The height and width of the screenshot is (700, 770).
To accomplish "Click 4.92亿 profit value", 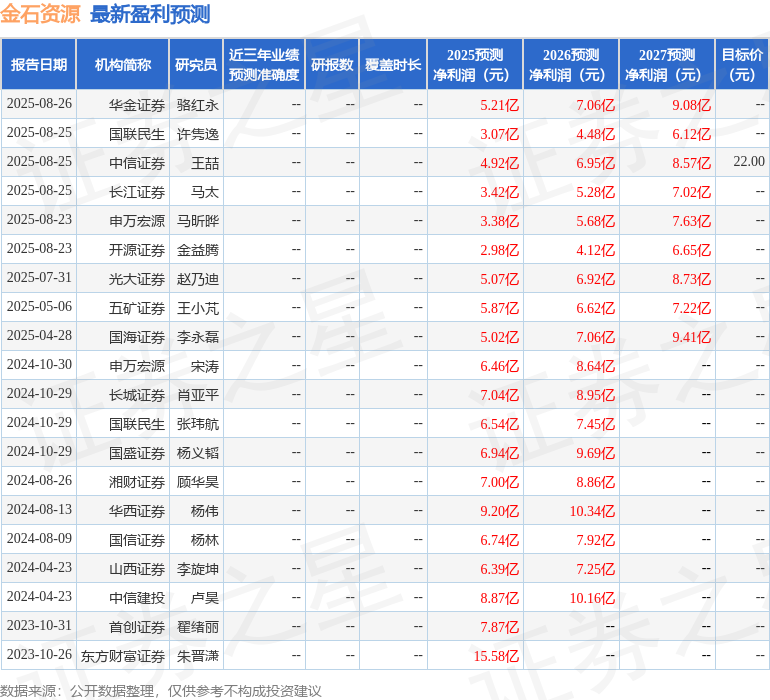I will coord(499,163).
